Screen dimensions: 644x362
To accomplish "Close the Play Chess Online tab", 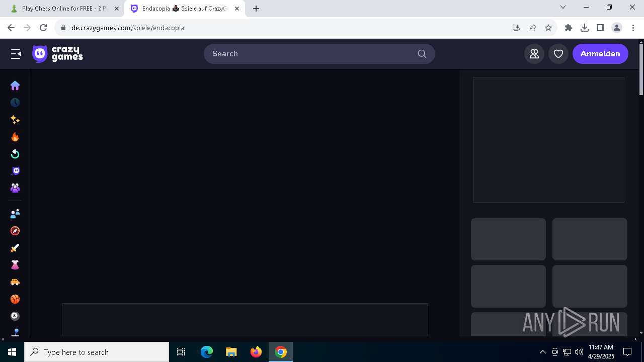I will click(117, 9).
